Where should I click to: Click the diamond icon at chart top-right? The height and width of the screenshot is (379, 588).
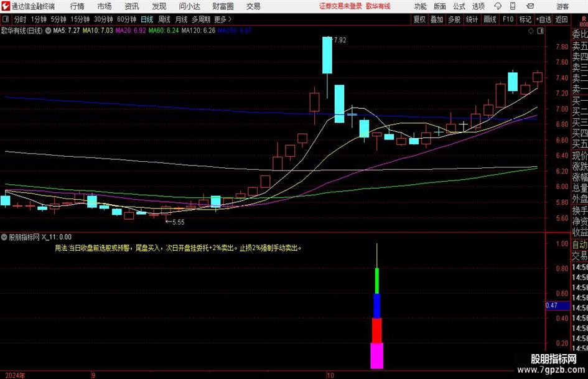pos(531,31)
